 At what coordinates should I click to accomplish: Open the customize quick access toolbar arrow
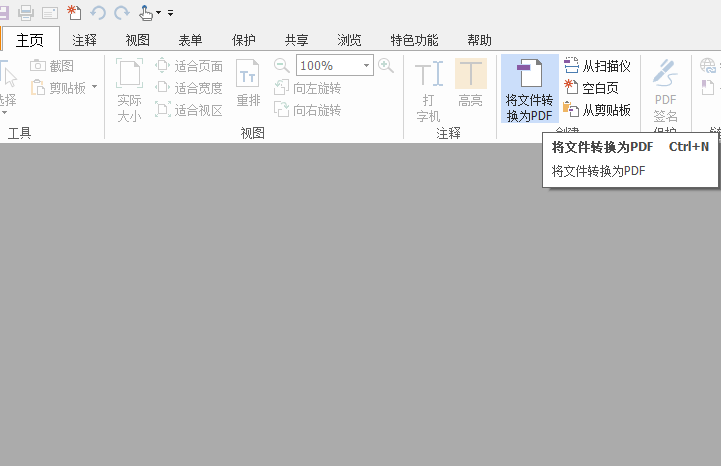tap(171, 13)
